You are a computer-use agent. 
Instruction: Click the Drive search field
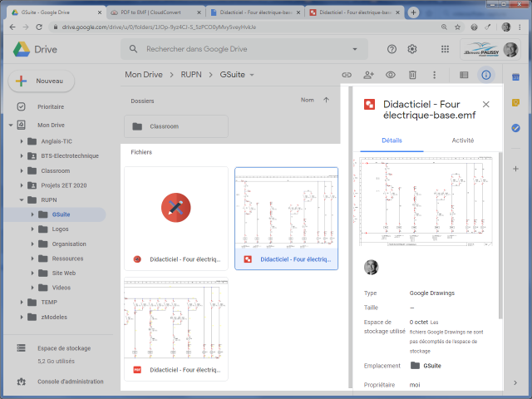point(244,49)
